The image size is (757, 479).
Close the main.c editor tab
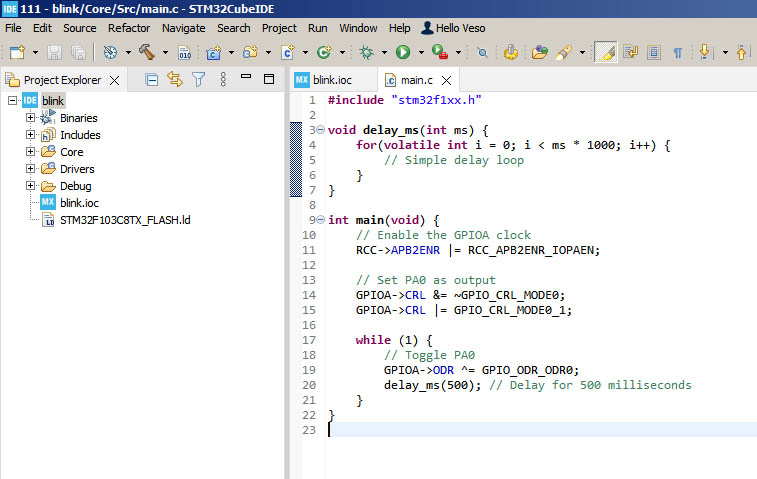(x=446, y=80)
